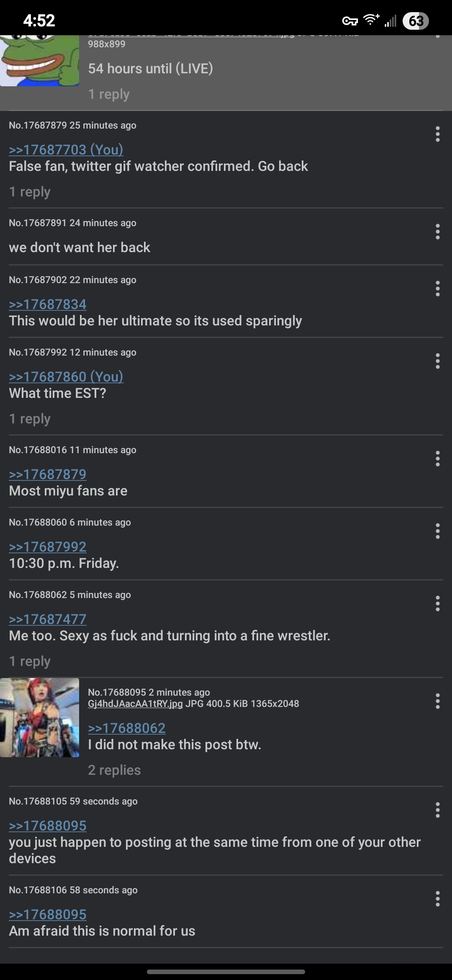Viewport: 452px width, 980px height.
Task: Show 2 replies under image post
Action: 114,770
